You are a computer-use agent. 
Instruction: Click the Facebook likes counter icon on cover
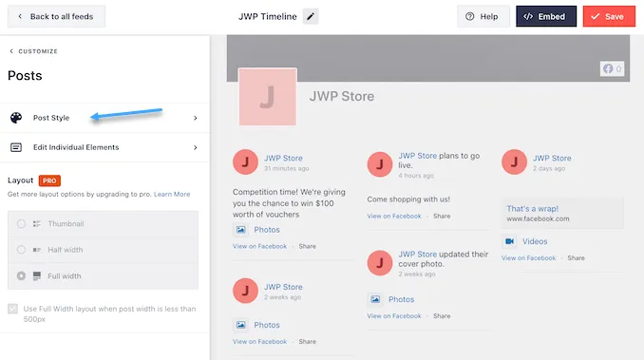(612, 68)
